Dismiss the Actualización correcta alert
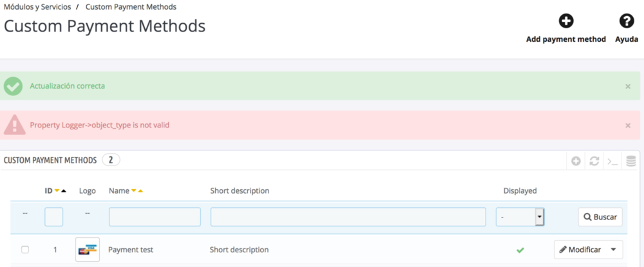The width and height of the screenshot is (644, 267). 628,86
